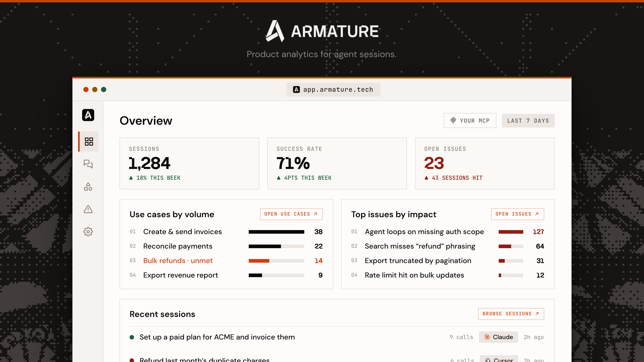Open the Settings gear icon
The image size is (644, 362).
pos(88,232)
